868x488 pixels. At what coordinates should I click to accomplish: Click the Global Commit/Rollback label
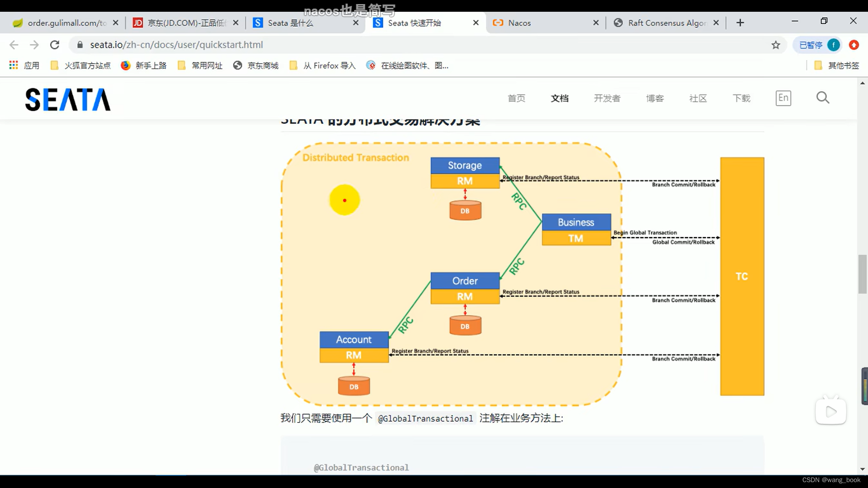(x=683, y=242)
